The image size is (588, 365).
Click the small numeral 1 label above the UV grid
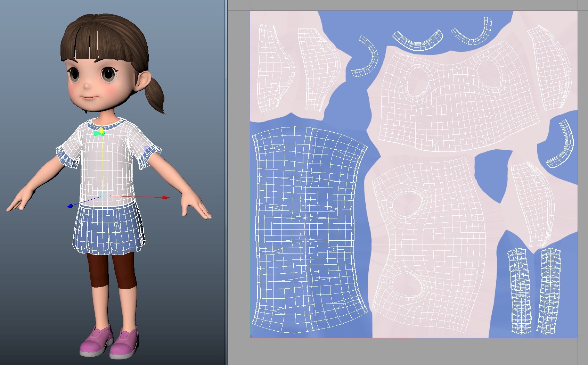click(x=251, y=8)
